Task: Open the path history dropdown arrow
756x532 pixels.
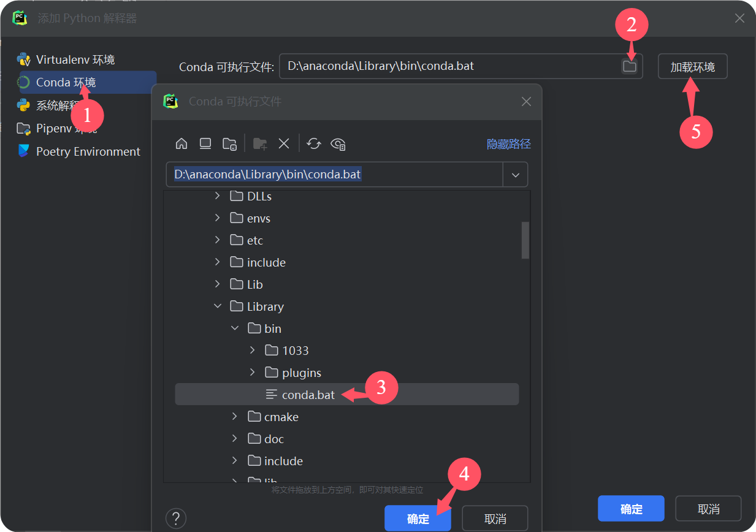Action: click(x=516, y=175)
